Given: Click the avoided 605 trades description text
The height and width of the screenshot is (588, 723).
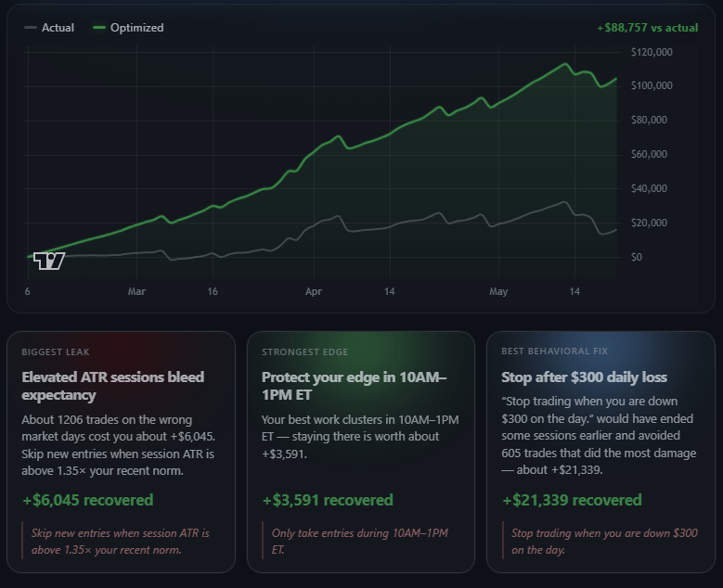Looking at the screenshot, I should click(599, 436).
